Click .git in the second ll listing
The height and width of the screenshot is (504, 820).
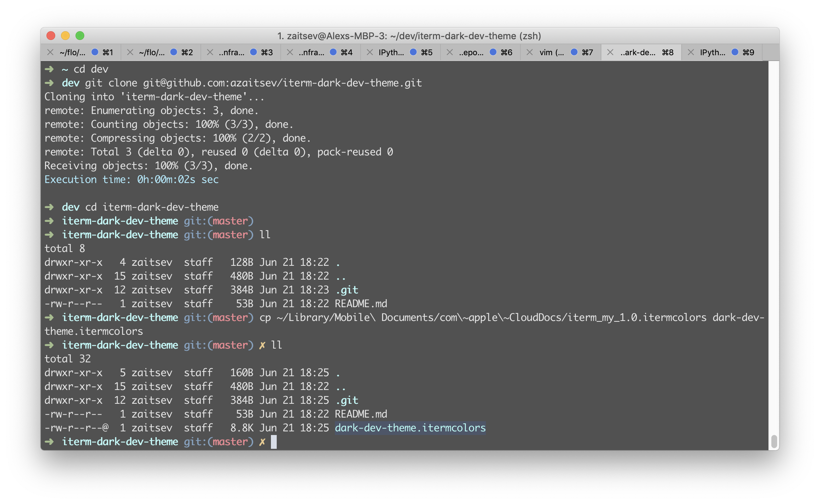tap(347, 400)
